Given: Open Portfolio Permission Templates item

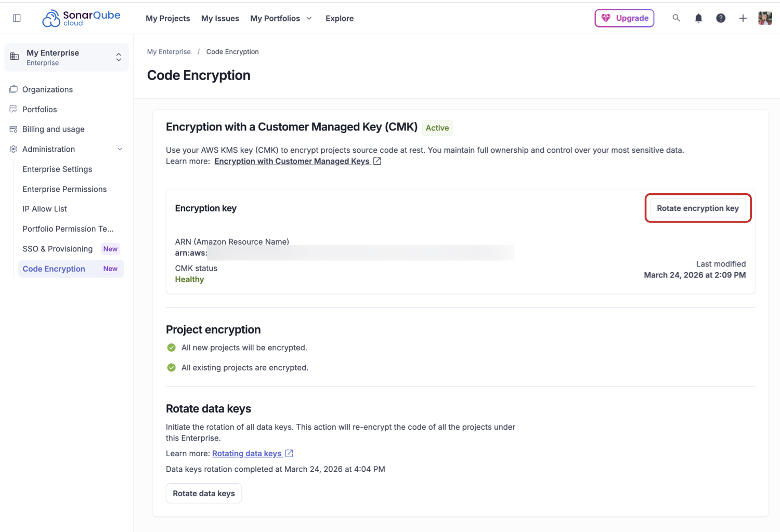Looking at the screenshot, I should pyautogui.click(x=68, y=229).
